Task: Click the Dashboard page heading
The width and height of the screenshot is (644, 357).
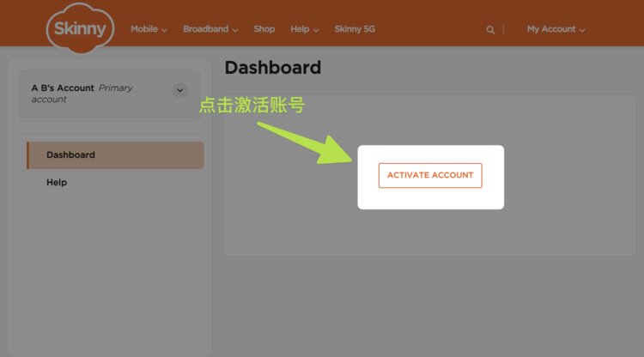Action: [x=272, y=68]
